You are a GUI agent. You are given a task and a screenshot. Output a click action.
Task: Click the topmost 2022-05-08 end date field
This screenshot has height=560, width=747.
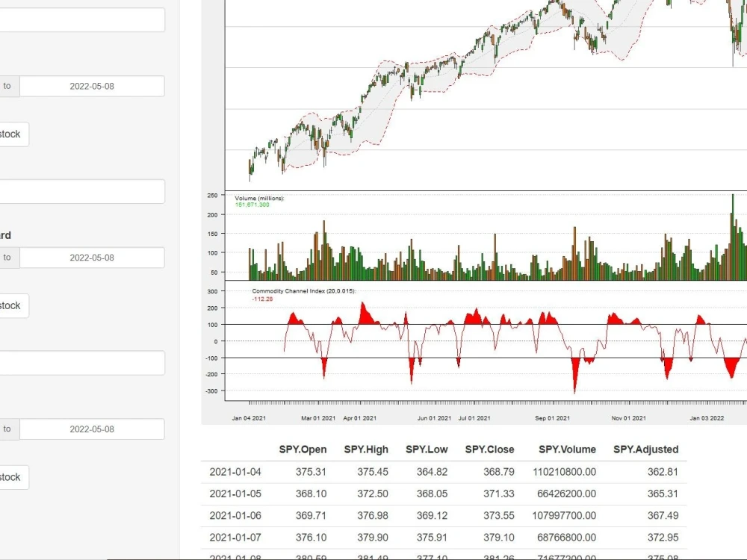[92, 86]
